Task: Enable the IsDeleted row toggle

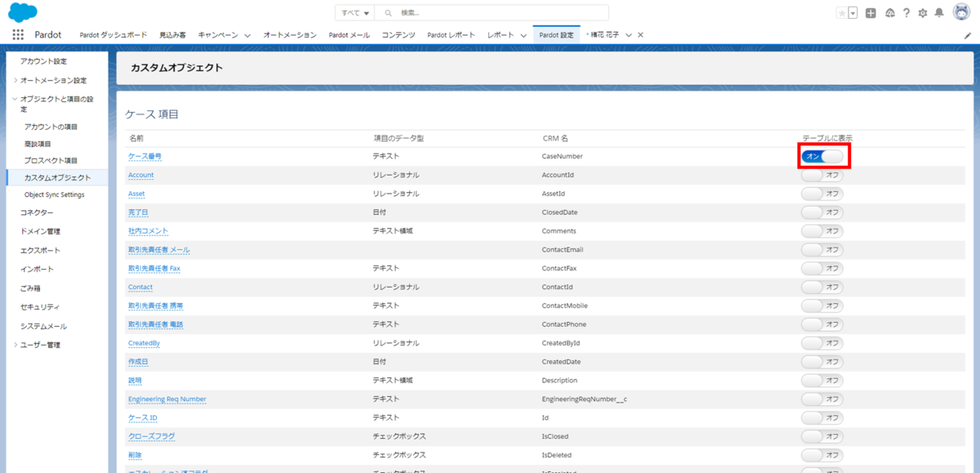Action: [822, 455]
